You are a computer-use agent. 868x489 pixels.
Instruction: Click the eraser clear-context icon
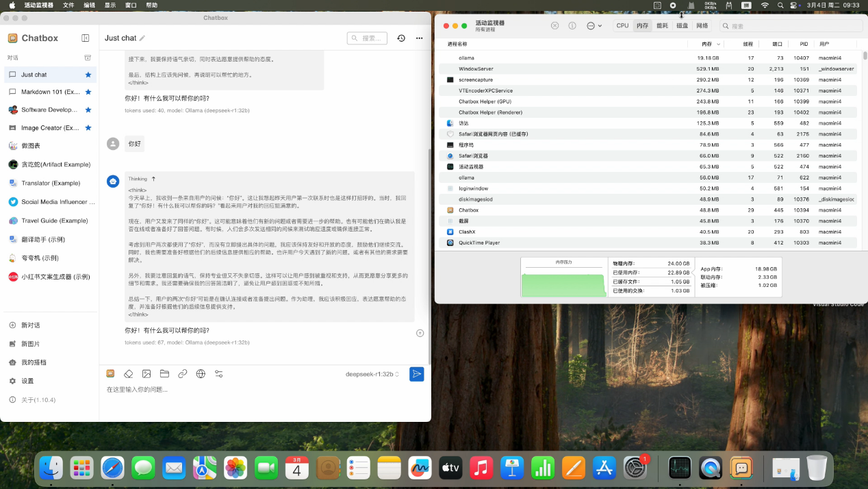128,374
